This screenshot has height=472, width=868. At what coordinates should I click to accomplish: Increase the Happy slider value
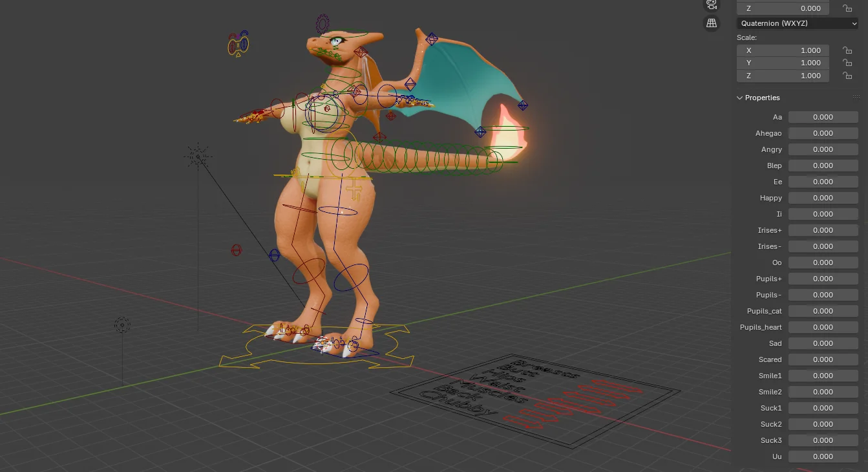coord(823,197)
